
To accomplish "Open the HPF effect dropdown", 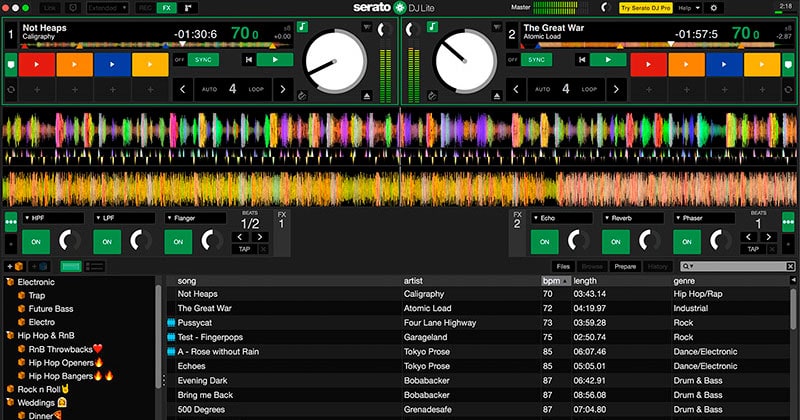I will 53,218.
